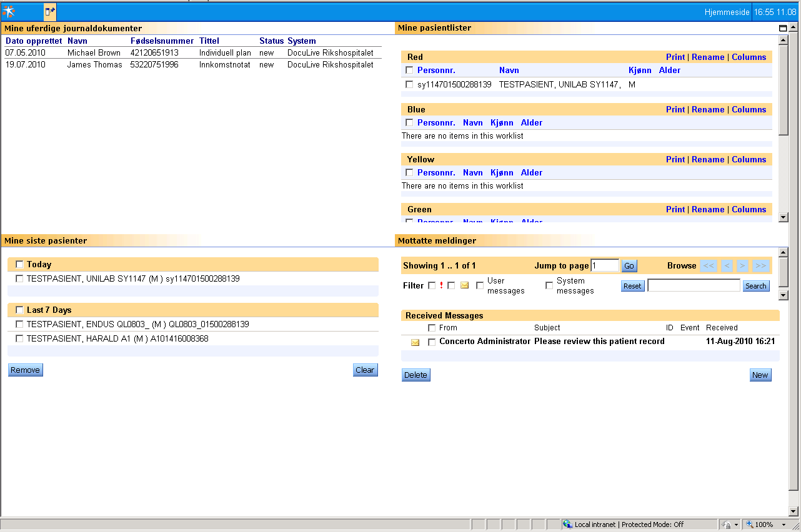801x532 pixels.
Task: Click Print link for Red list
Action: tap(675, 57)
